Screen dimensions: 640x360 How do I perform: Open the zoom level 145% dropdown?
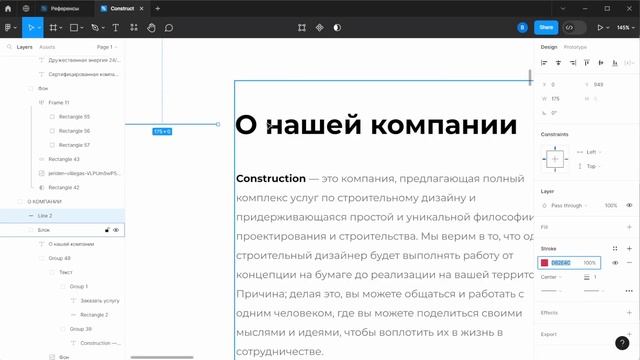[625, 28]
